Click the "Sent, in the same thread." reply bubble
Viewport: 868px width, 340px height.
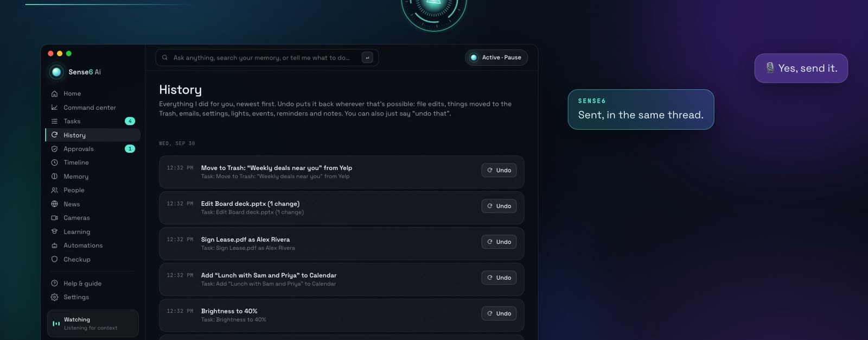pyautogui.click(x=641, y=110)
